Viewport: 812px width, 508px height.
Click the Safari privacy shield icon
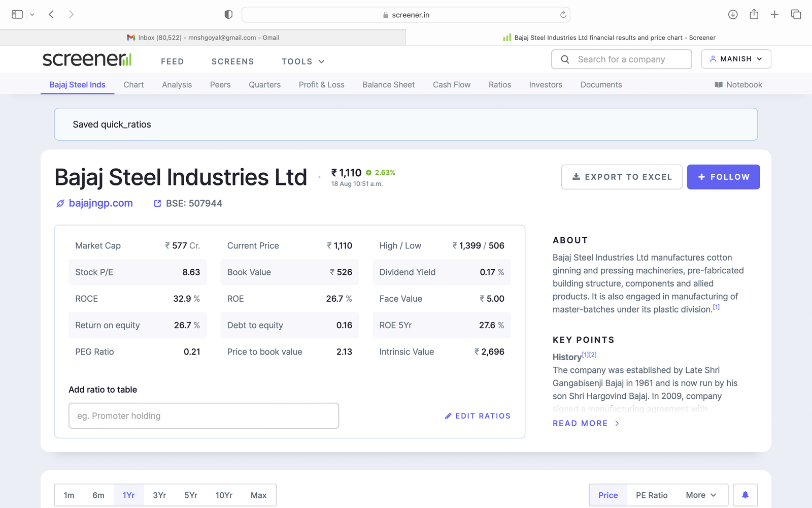pyautogui.click(x=228, y=15)
